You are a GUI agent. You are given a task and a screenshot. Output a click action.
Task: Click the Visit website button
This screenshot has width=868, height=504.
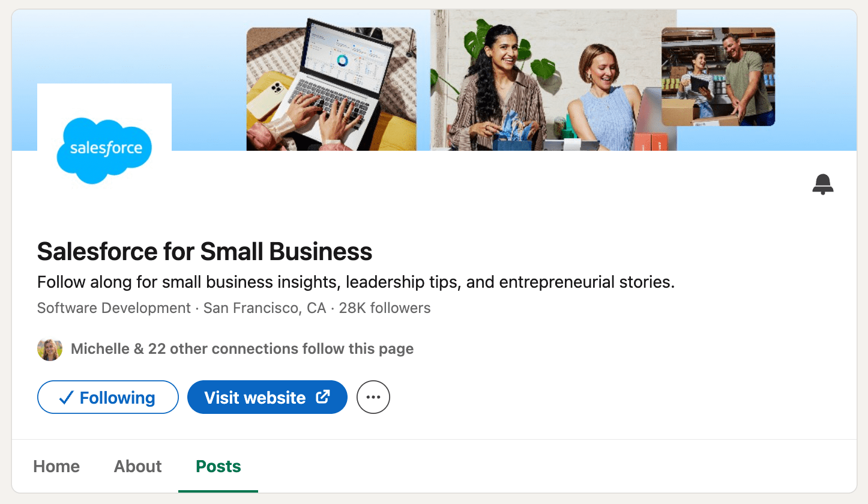(267, 397)
